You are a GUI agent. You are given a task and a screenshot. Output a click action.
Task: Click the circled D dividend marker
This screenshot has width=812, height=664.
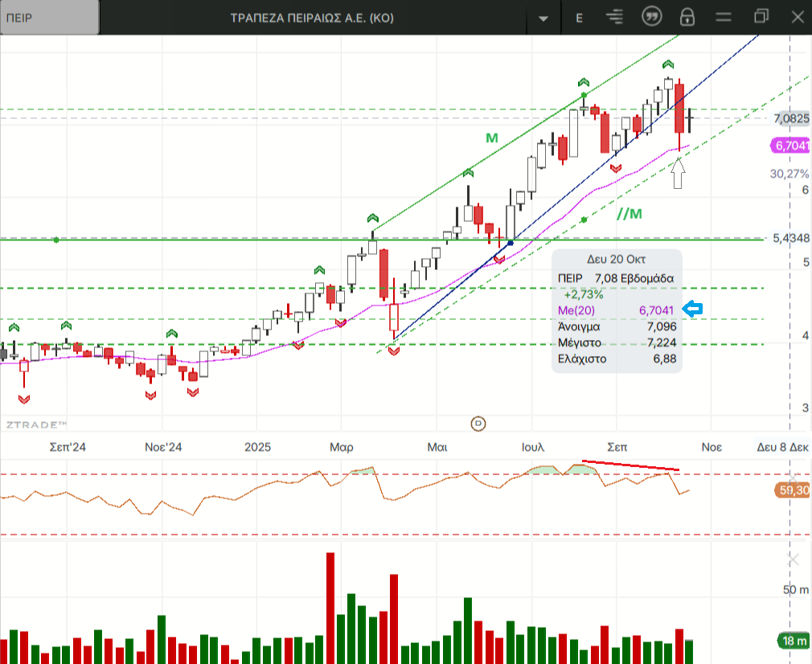tap(478, 423)
